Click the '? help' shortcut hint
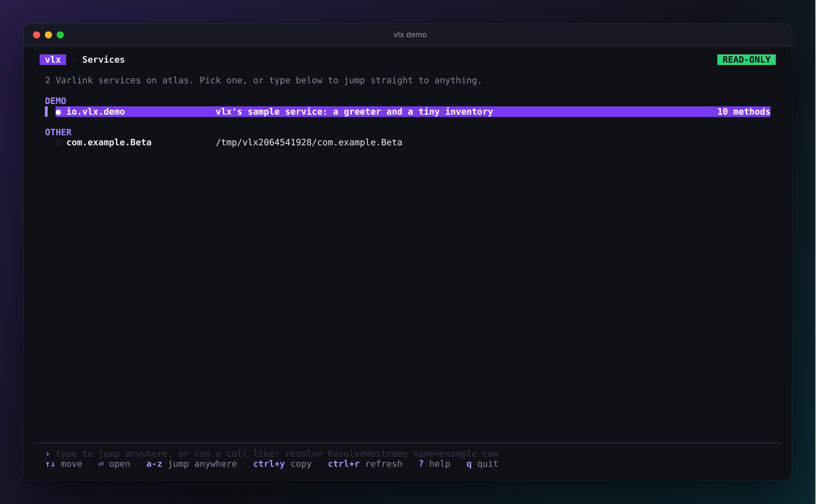 (x=434, y=464)
